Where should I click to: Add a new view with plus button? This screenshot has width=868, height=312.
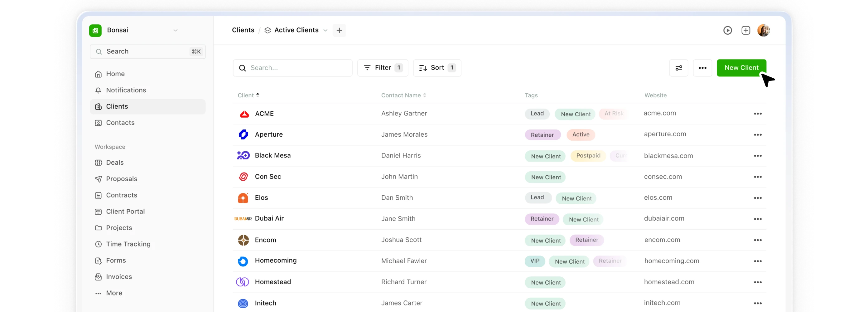tap(339, 30)
